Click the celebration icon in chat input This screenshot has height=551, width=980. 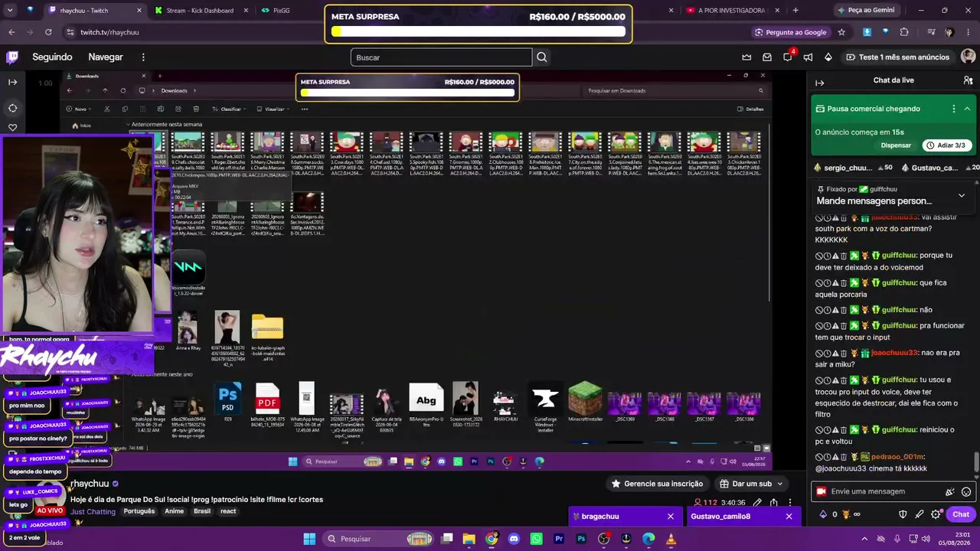[x=950, y=492]
